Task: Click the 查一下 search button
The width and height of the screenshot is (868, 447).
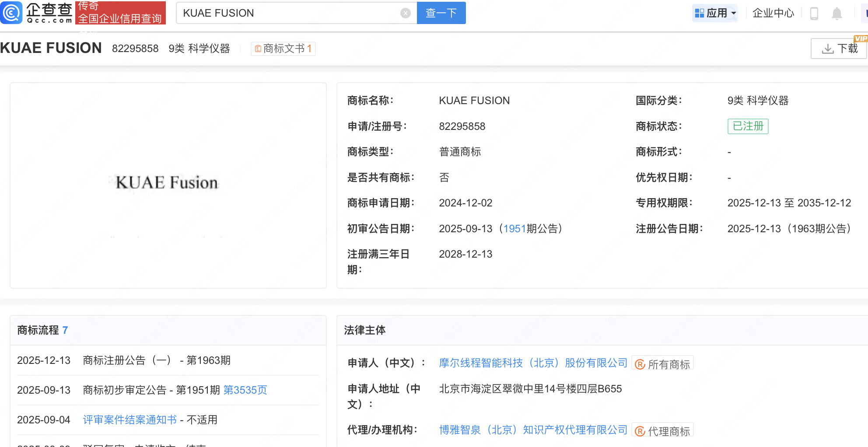Action: (441, 13)
